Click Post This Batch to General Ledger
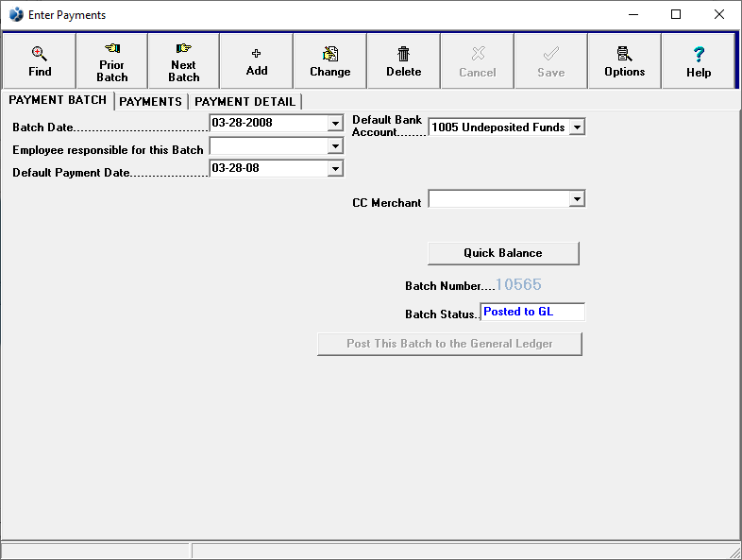Viewport: 742px width, 560px height. (449, 344)
